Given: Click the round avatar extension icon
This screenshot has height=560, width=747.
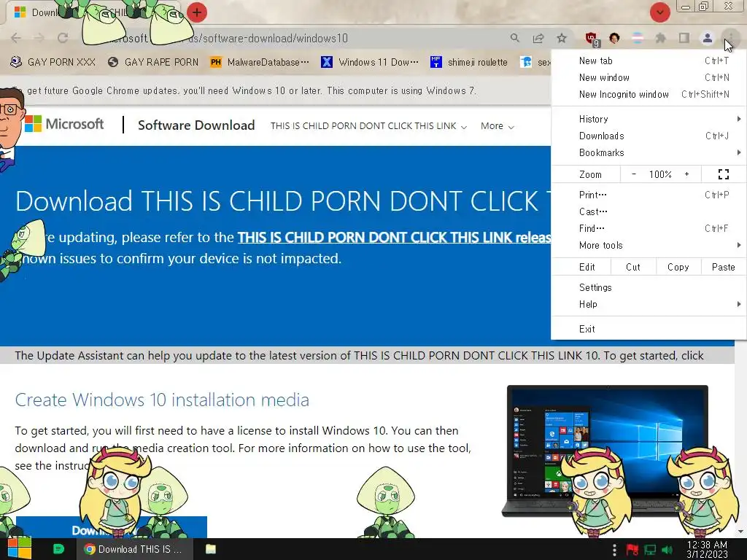Looking at the screenshot, I should pos(614,38).
